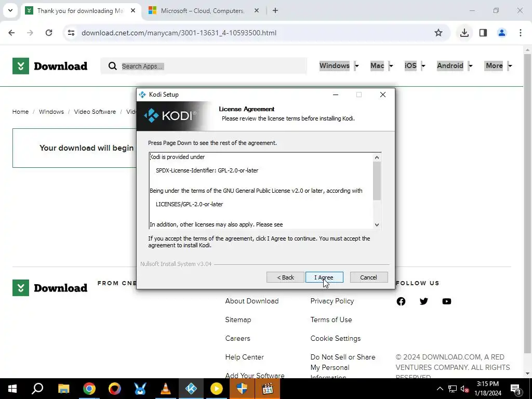
Task: Click the Windows breadcrumb link
Action: (x=51, y=112)
